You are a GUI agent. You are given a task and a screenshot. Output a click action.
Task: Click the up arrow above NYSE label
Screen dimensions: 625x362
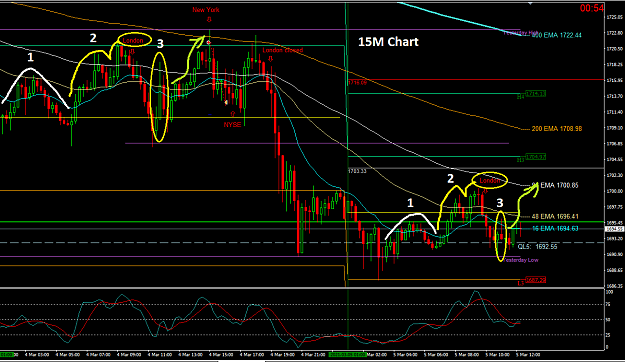pyautogui.click(x=233, y=114)
